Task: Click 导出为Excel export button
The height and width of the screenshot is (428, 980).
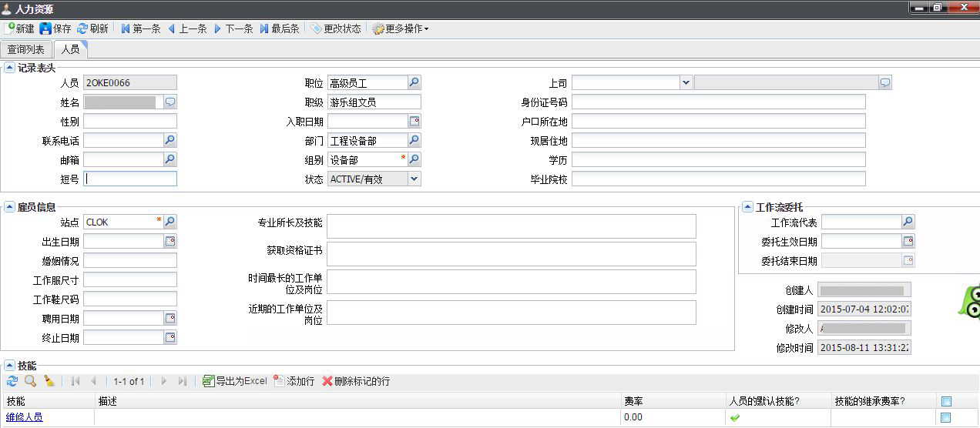Action: coord(235,381)
